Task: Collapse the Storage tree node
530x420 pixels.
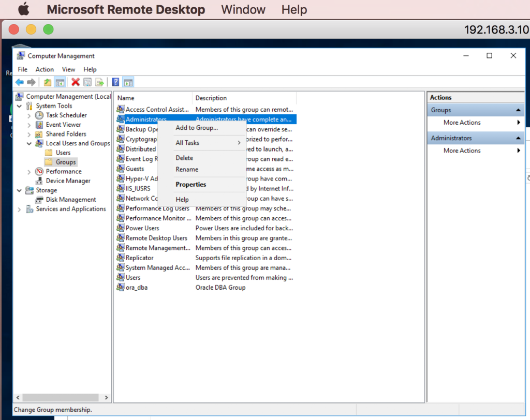Action: pos(19,190)
